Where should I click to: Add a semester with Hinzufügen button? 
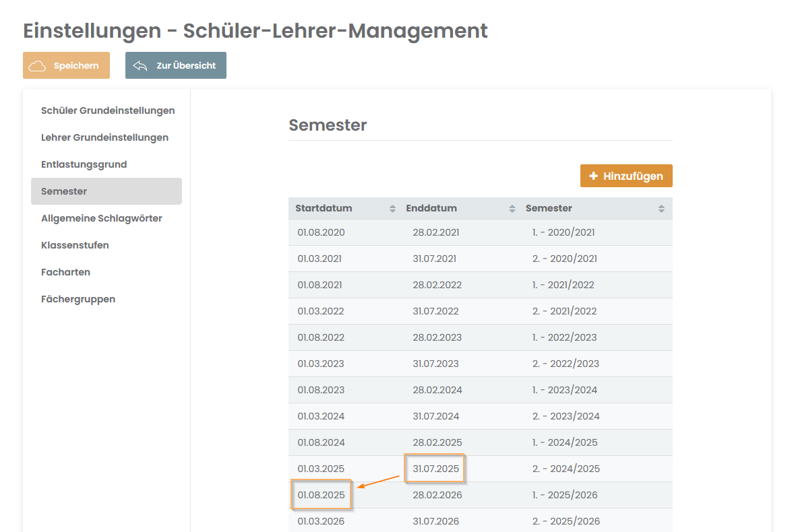pyautogui.click(x=626, y=176)
